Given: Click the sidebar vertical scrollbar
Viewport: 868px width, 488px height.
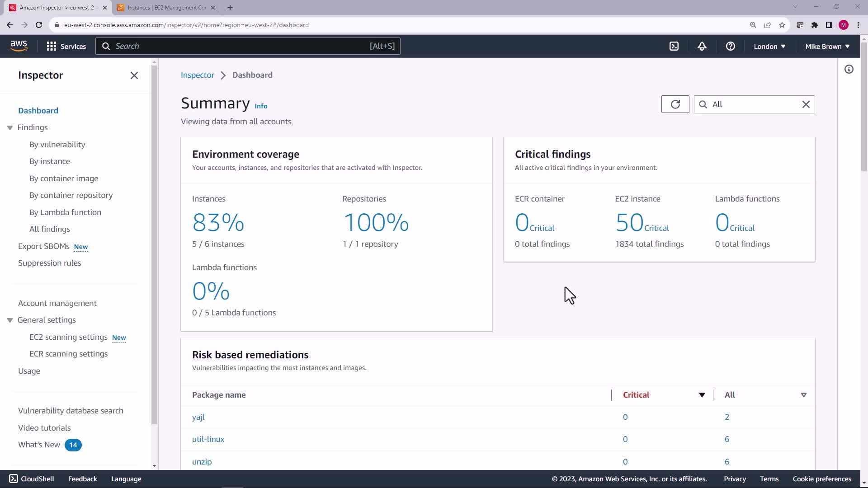Looking at the screenshot, I should (154, 244).
